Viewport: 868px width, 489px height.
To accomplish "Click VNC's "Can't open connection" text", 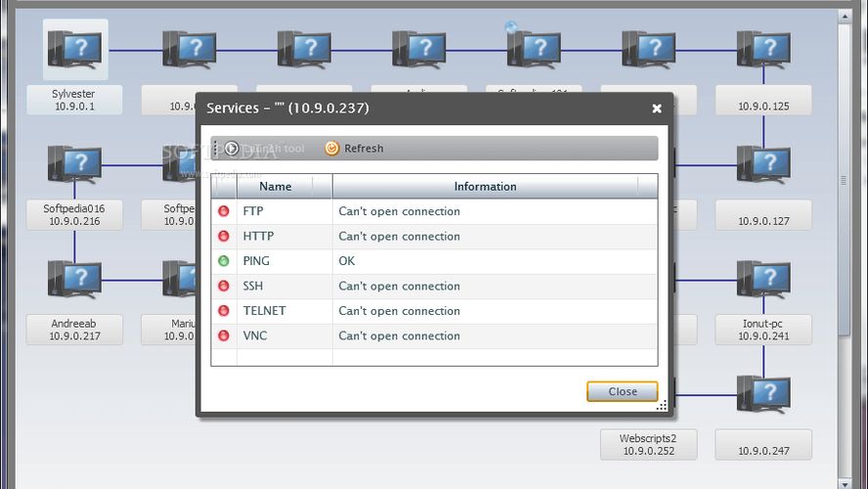I will [x=399, y=335].
